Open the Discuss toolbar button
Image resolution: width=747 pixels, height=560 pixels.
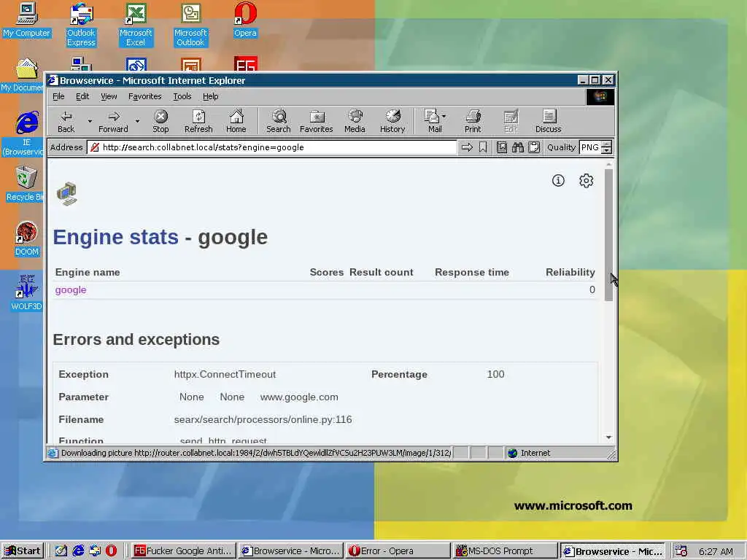click(x=549, y=122)
